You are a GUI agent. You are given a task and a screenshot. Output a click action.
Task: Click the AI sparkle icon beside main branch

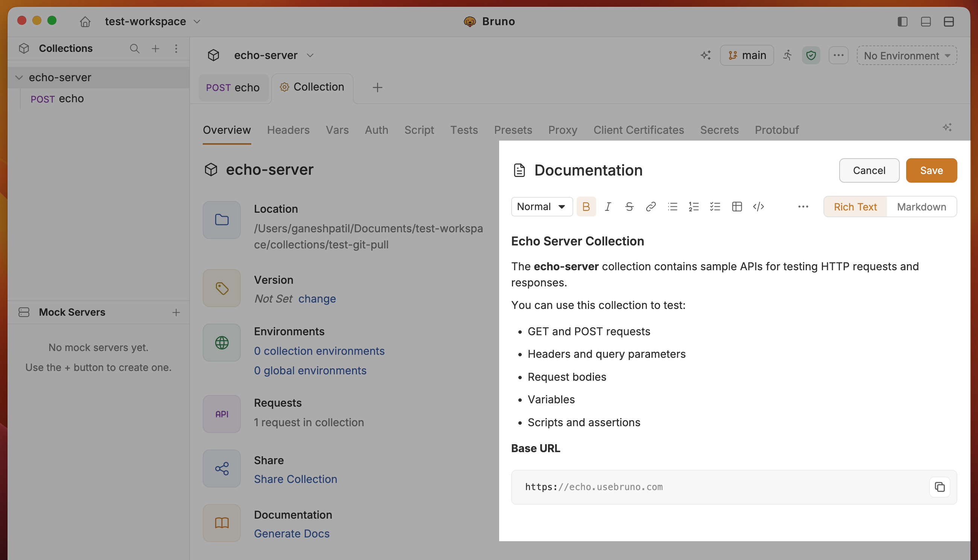pos(706,55)
